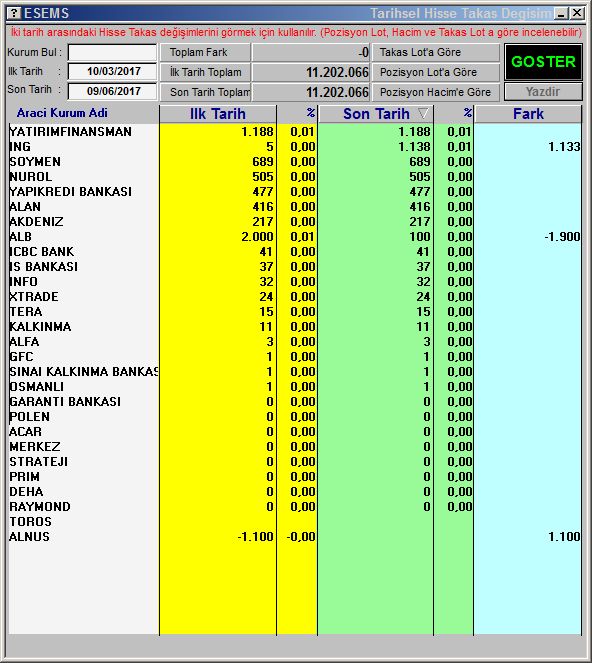
Task: Click the Ilk Tarih date field
Action: [112, 71]
